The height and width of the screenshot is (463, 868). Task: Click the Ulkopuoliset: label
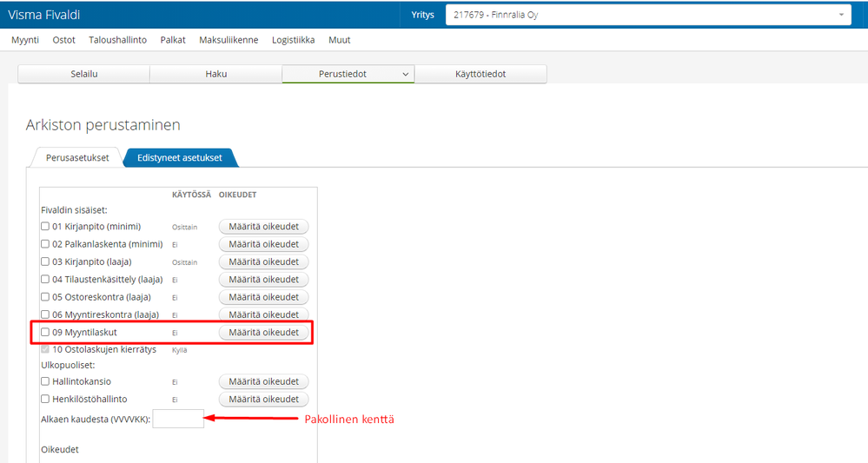(68, 365)
